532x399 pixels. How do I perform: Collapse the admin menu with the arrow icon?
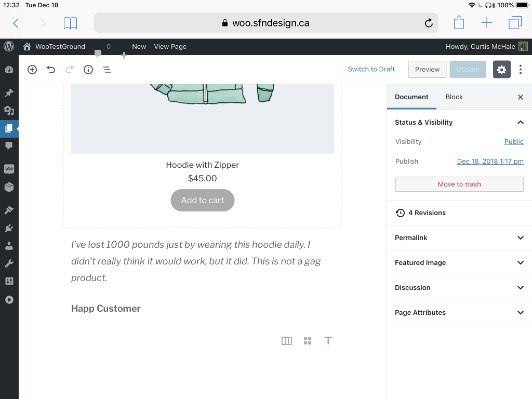(9, 300)
